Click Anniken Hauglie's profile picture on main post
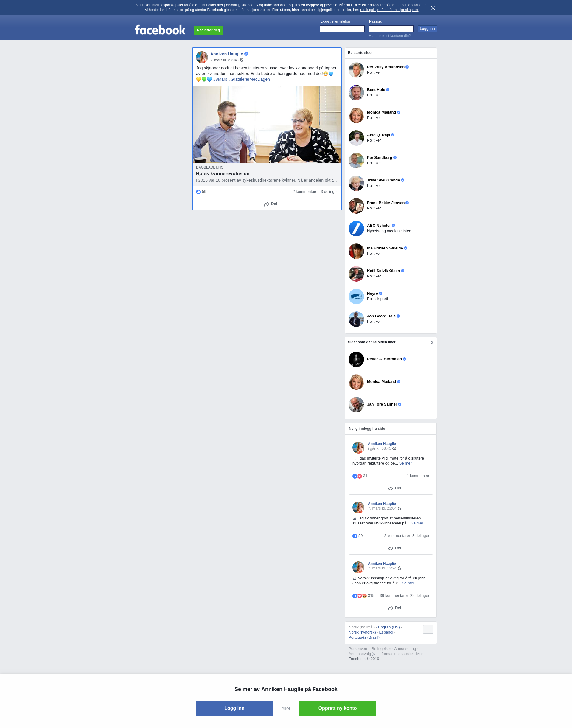The height and width of the screenshot is (728, 572). pyautogui.click(x=202, y=57)
